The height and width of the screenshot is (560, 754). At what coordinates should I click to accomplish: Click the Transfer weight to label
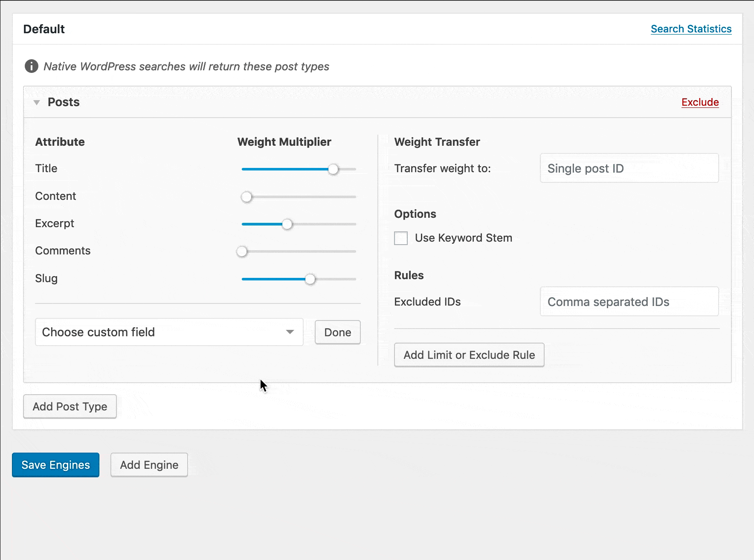[x=442, y=168]
